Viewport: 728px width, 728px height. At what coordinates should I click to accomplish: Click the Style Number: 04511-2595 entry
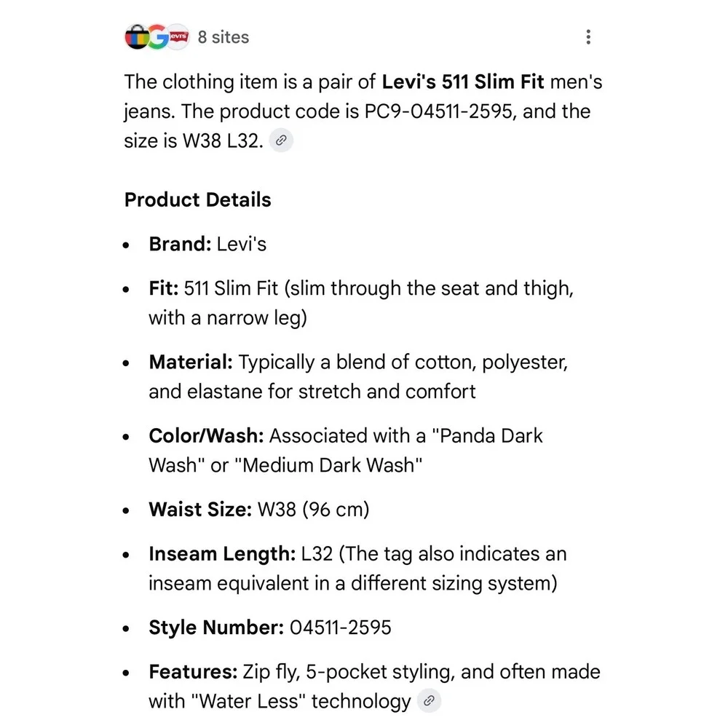coord(270,628)
